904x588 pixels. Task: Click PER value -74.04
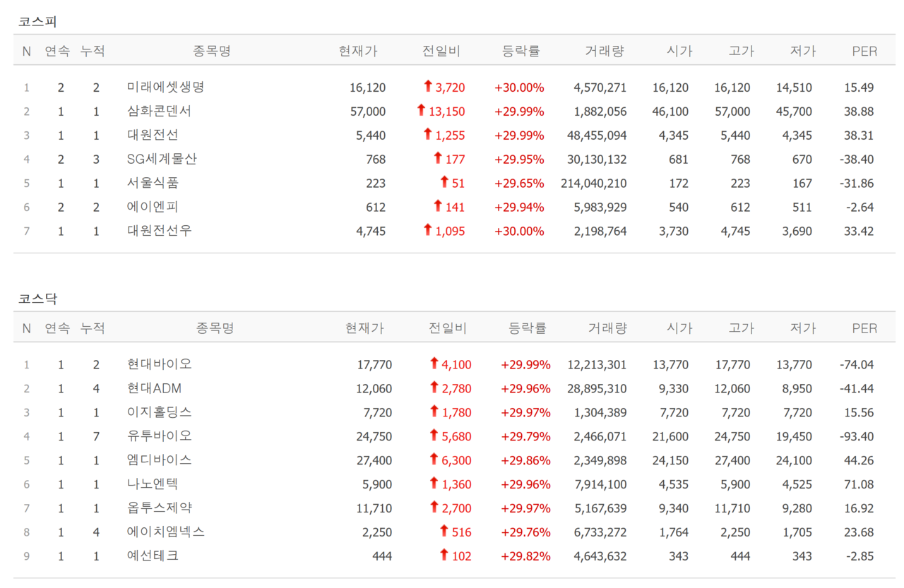(x=856, y=365)
